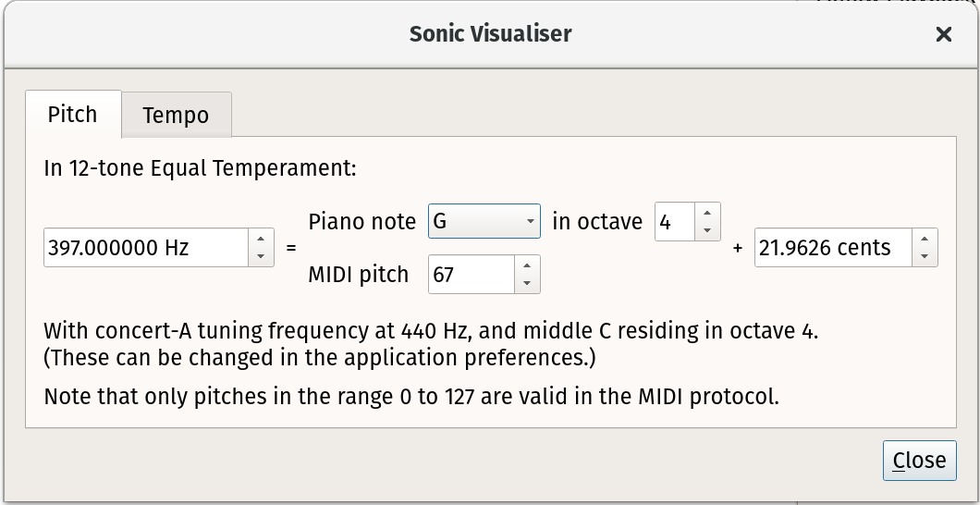Increase the frequency Hz value
The width and height of the screenshot is (980, 505).
[x=261, y=239]
